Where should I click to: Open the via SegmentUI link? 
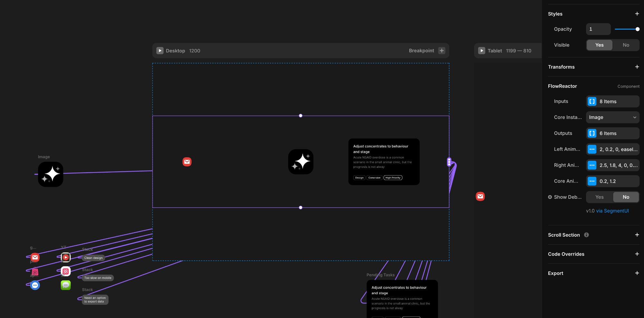(612, 211)
